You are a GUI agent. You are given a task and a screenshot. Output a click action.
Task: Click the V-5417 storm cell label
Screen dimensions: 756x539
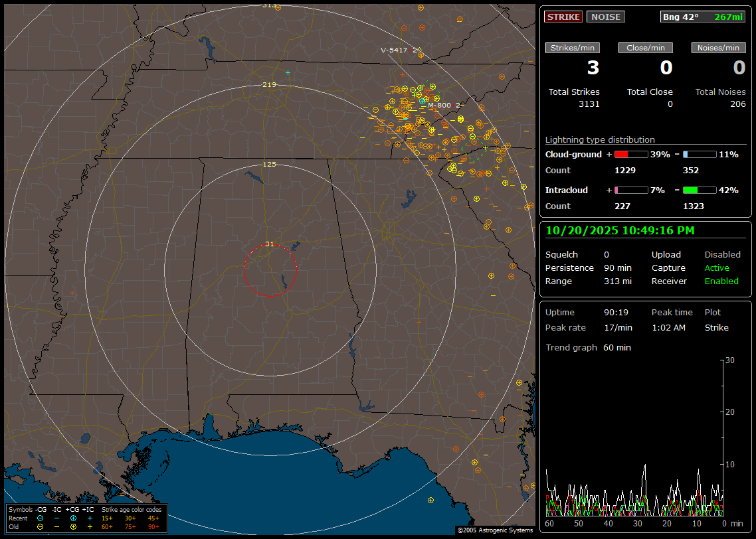point(395,50)
